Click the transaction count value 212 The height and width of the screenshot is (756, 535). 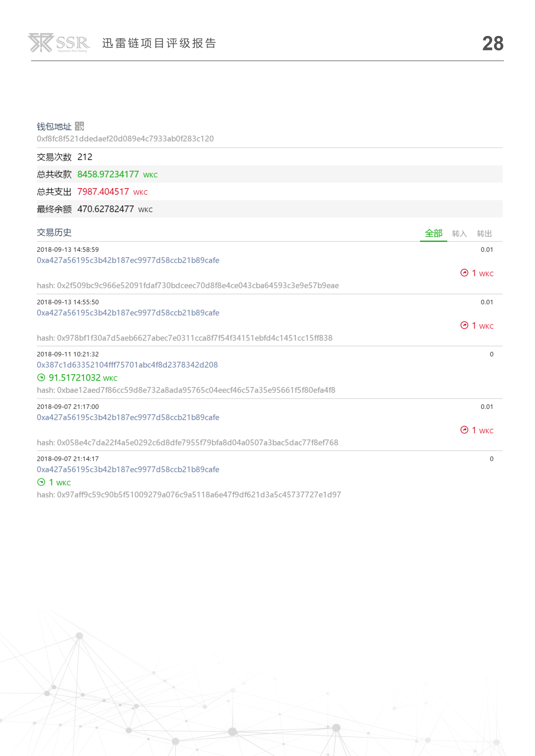coord(85,157)
